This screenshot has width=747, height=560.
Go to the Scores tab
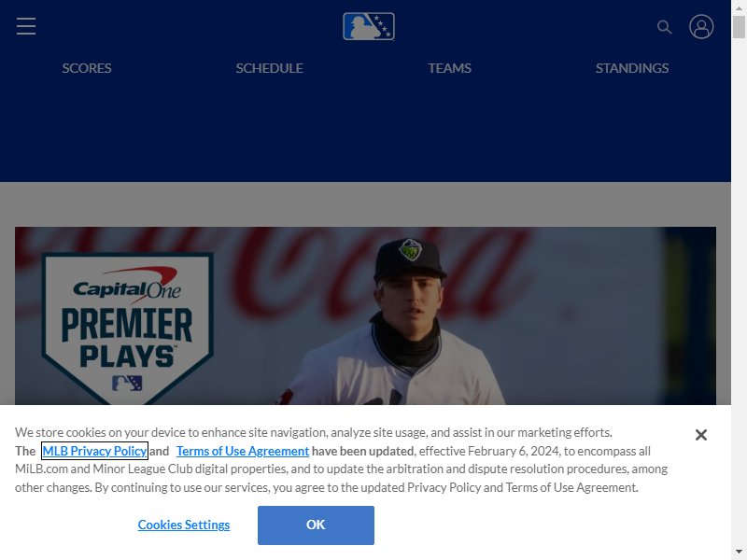pos(87,68)
